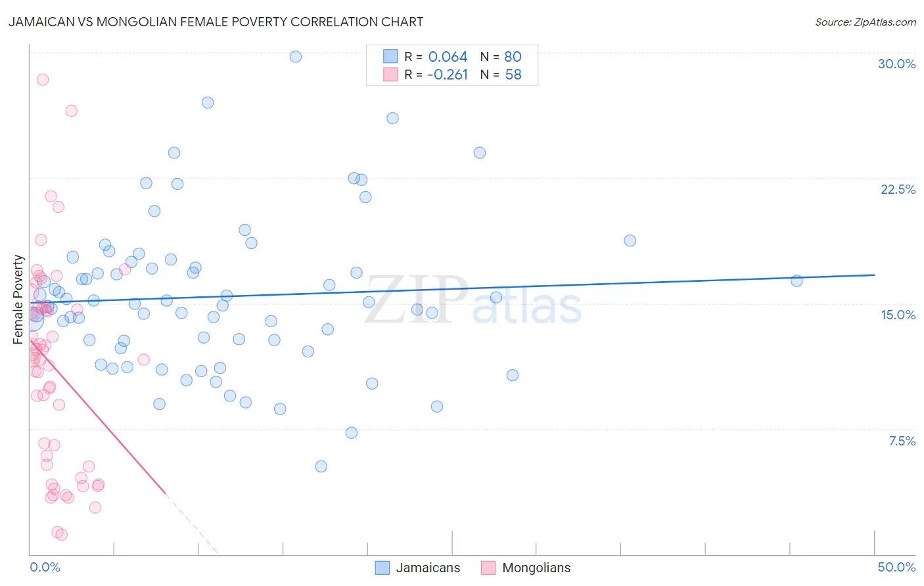924x586 pixels.
Task: Click the 15.0% y-axis label
Action: coord(898,315)
